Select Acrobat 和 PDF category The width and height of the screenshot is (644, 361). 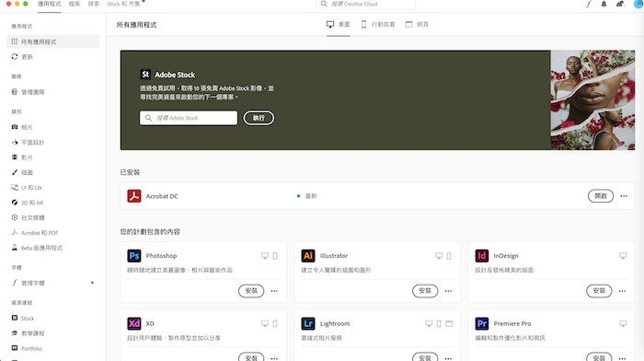point(35,233)
